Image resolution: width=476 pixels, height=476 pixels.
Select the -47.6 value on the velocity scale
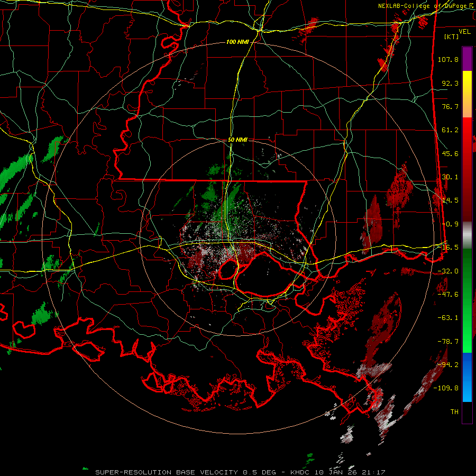click(448, 295)
